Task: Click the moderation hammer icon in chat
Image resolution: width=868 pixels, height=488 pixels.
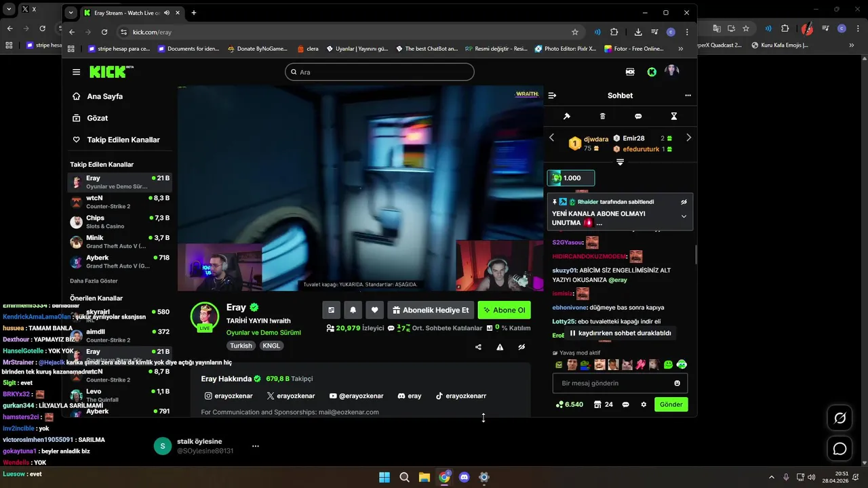Action: click(566, 116)
